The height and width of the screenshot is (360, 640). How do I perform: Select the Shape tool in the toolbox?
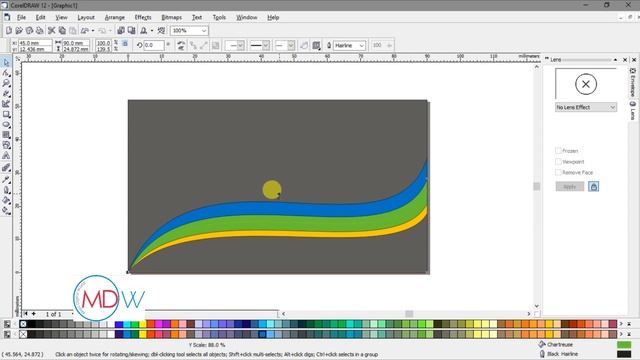click(x=6, y=73)
